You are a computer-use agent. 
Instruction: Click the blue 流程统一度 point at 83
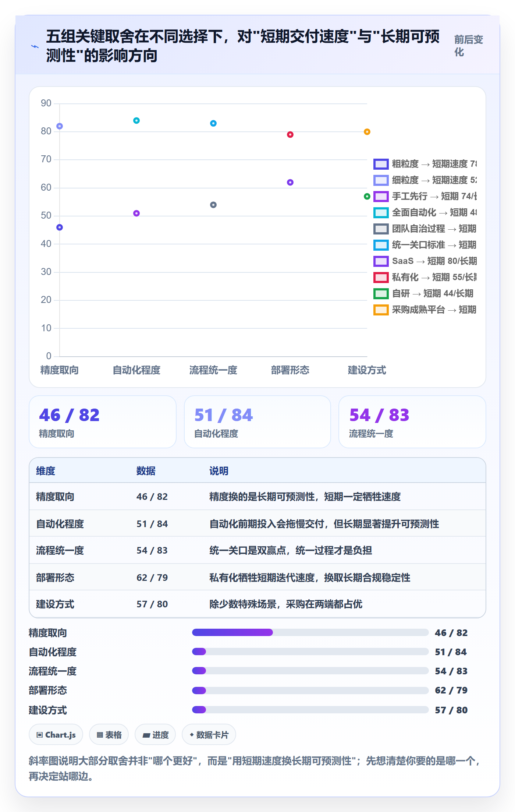pyautogui.click(x=213, y=123)
